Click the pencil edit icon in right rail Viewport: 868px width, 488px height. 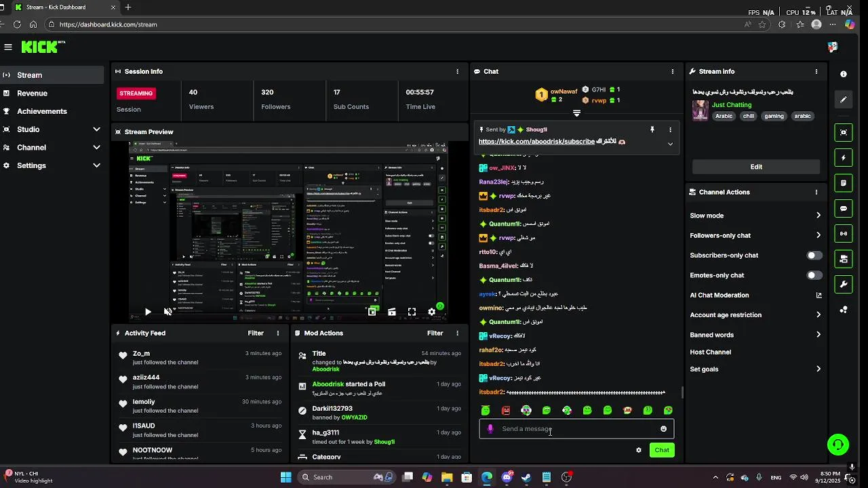click(x=844, y=100)
